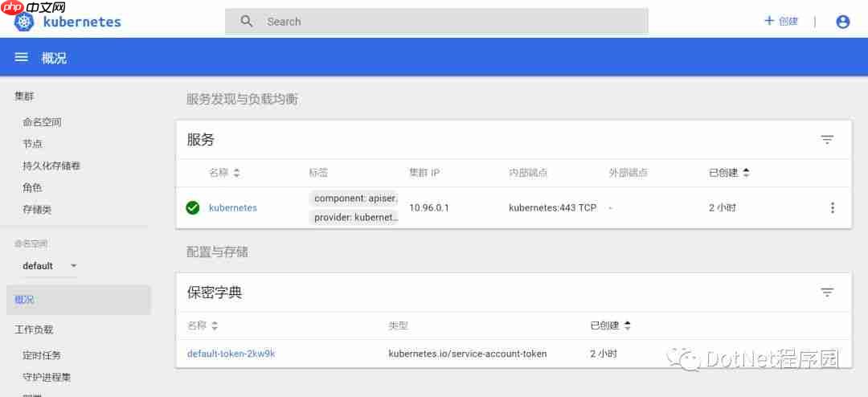Sort services by 名称 column arrows
This screenshot has width=868, height=397.
[x=236, y=173]
